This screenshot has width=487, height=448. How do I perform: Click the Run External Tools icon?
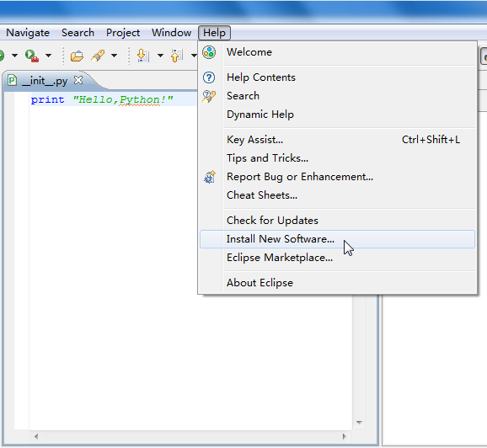click(32, 56)
